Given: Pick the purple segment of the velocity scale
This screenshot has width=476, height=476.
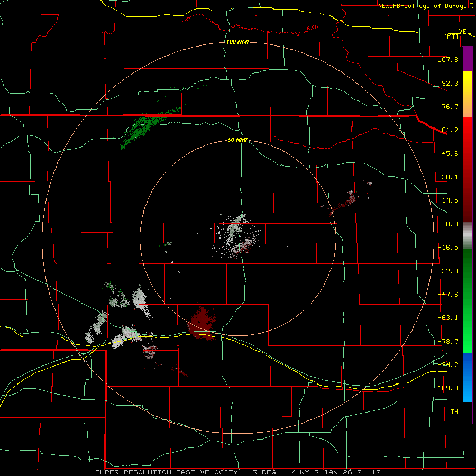Looking at the screenshot, I should 467,59.
